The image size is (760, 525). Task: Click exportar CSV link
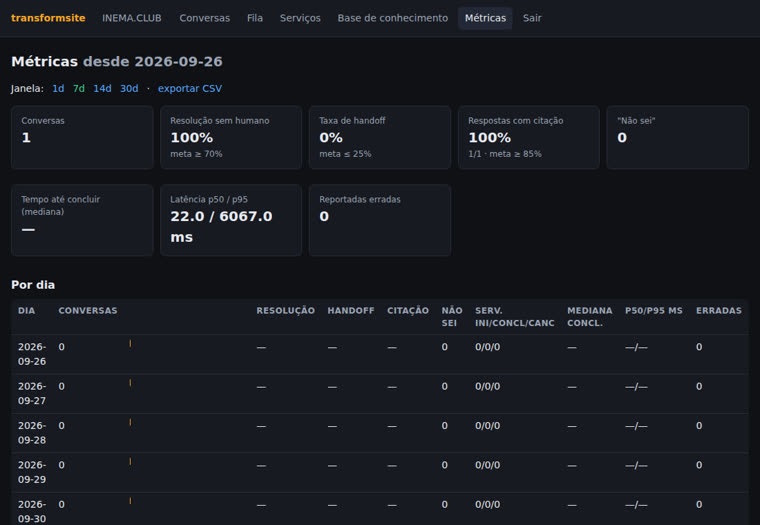point(190,88)
